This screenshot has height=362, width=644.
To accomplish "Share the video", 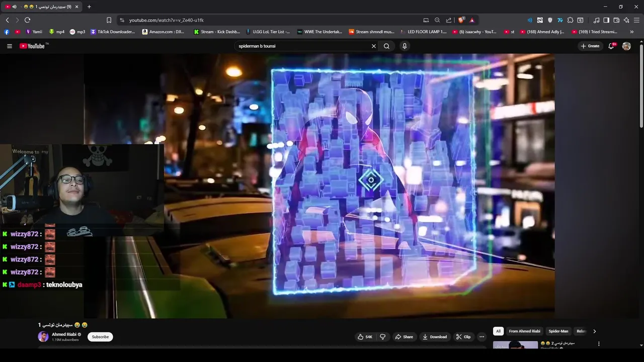I will [404, 337].
